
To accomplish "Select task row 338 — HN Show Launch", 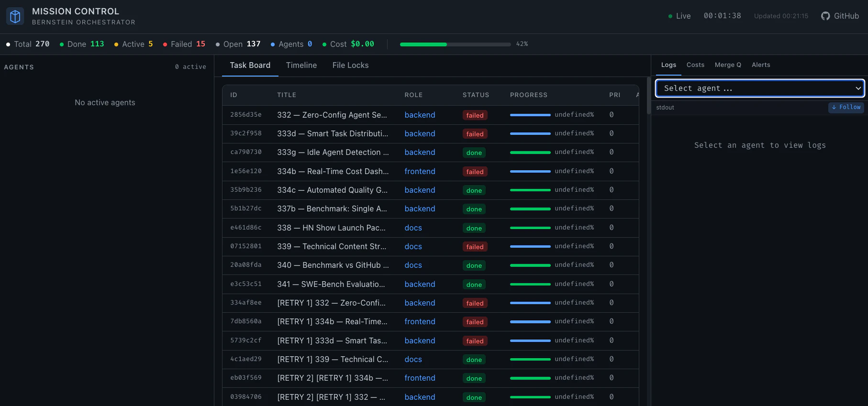I will click(331, 228).
